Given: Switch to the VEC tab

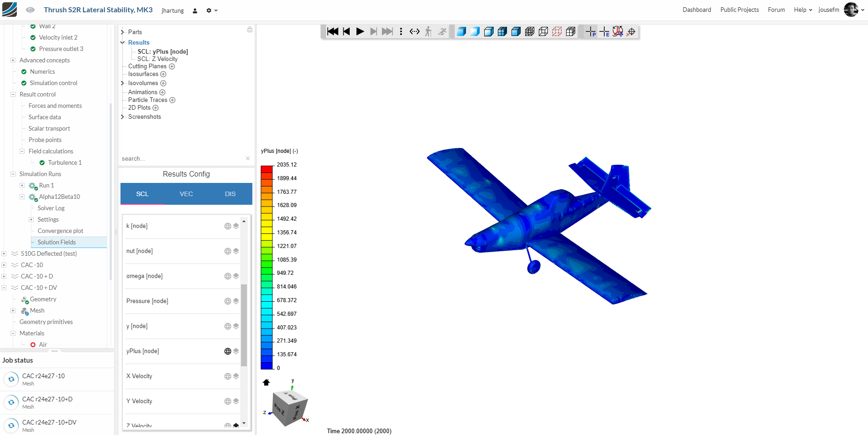Looking at the screenshot, I should (186, 194).
